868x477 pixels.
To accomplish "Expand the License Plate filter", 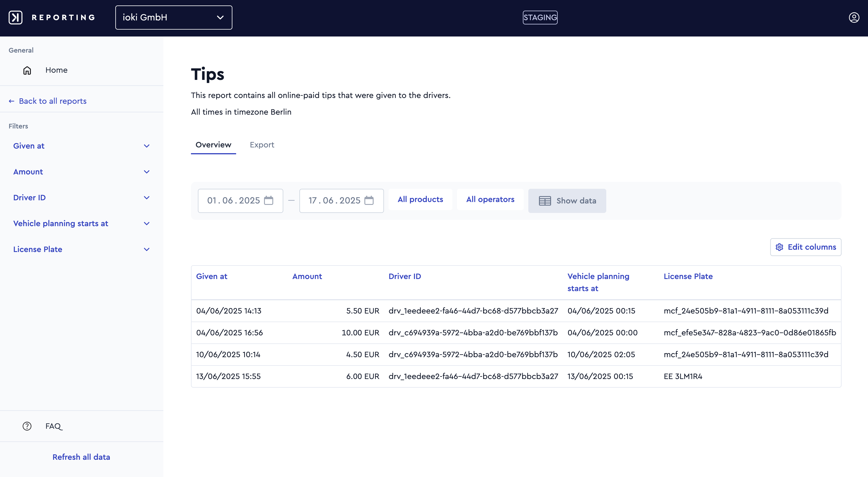I will 82,249.
